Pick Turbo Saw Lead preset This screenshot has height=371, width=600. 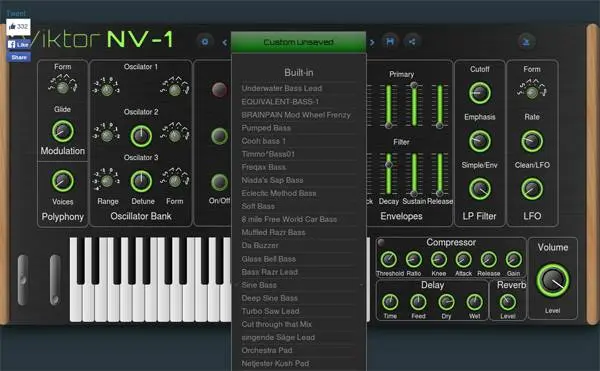click(298, 311)
